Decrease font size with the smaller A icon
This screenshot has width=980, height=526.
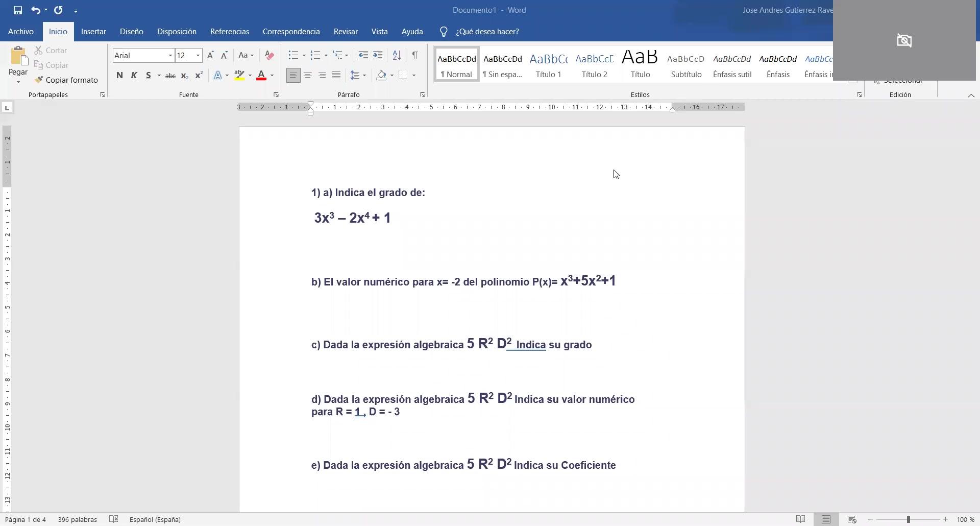pyautogui.click(x=224, y=55)
